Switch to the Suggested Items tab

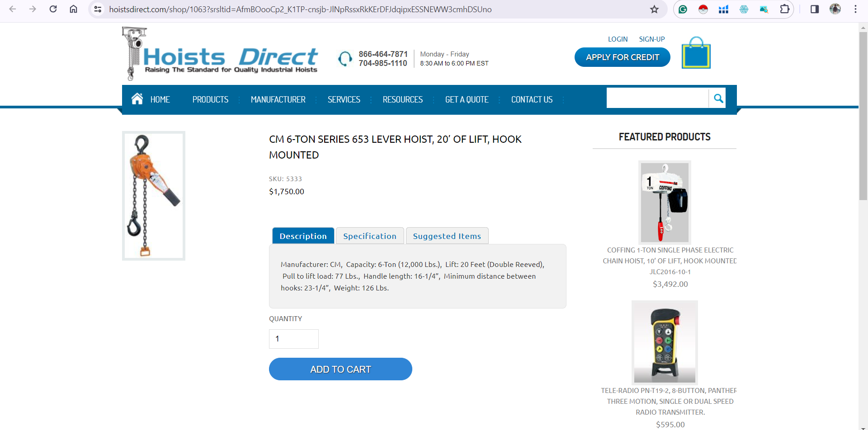[447, 236]
